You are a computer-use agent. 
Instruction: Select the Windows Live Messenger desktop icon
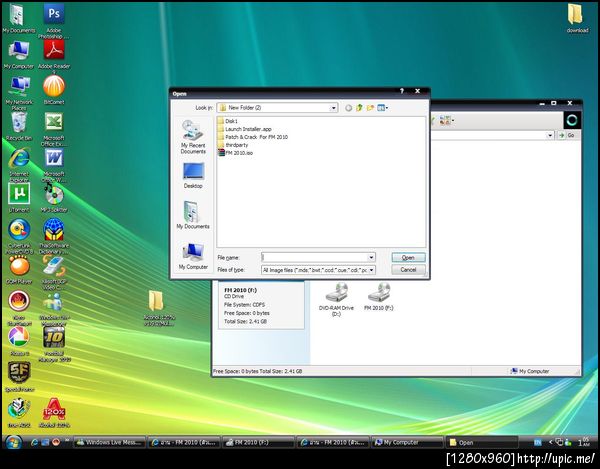tap(54, 309)
